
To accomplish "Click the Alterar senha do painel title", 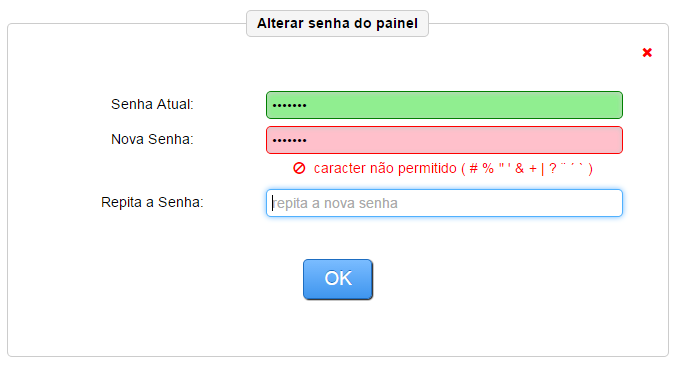I will tap(337, 23).
